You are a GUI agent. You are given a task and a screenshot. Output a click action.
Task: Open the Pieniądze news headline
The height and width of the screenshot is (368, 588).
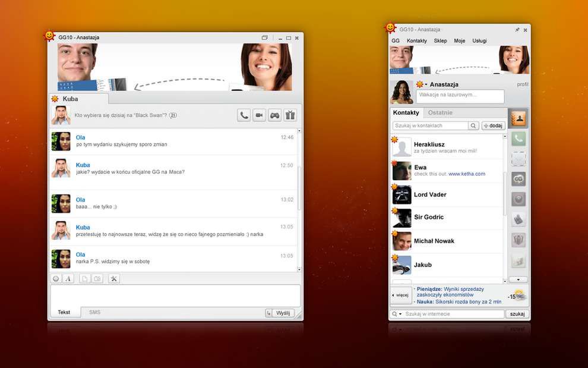[x=450, y=292]
